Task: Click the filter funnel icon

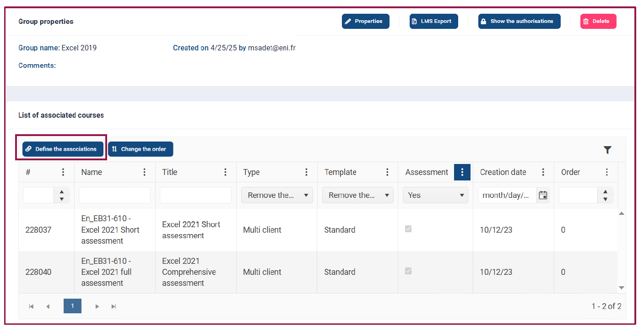Action: (607, 150)
